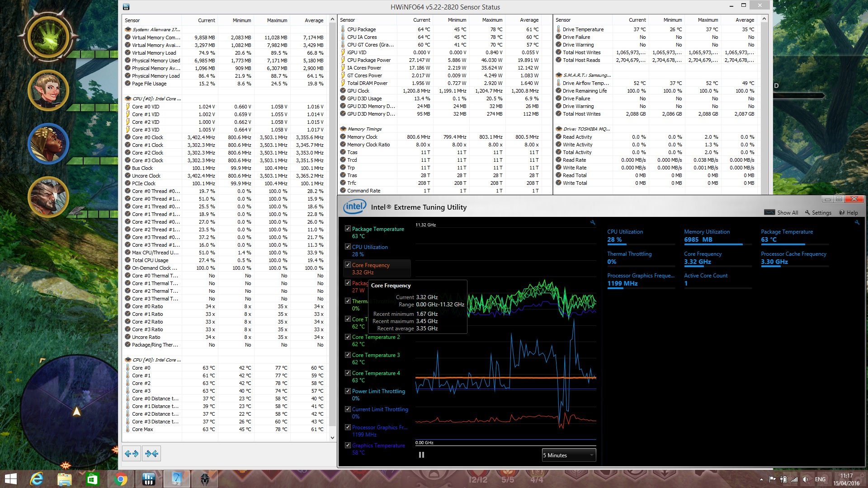Uncheck Core Temperature 4 checkbox
This screenshot has width=868, height=488.
(x=348, y=373)
